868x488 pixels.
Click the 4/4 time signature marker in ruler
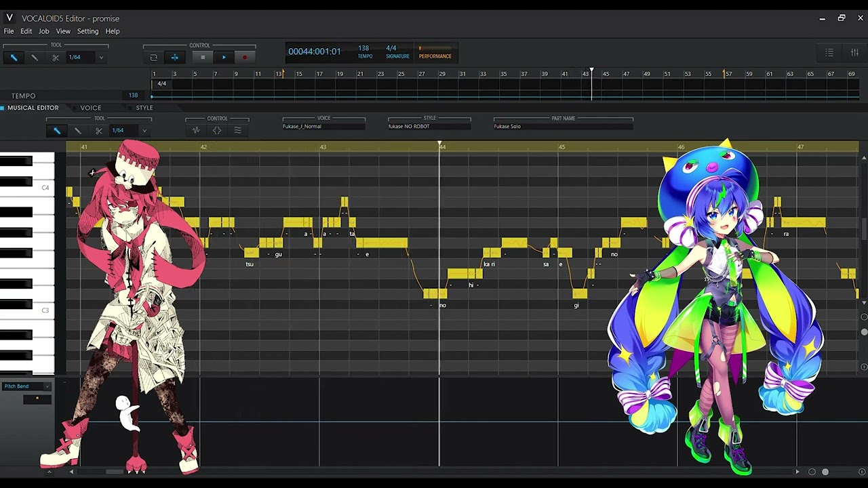coord(161,83)
